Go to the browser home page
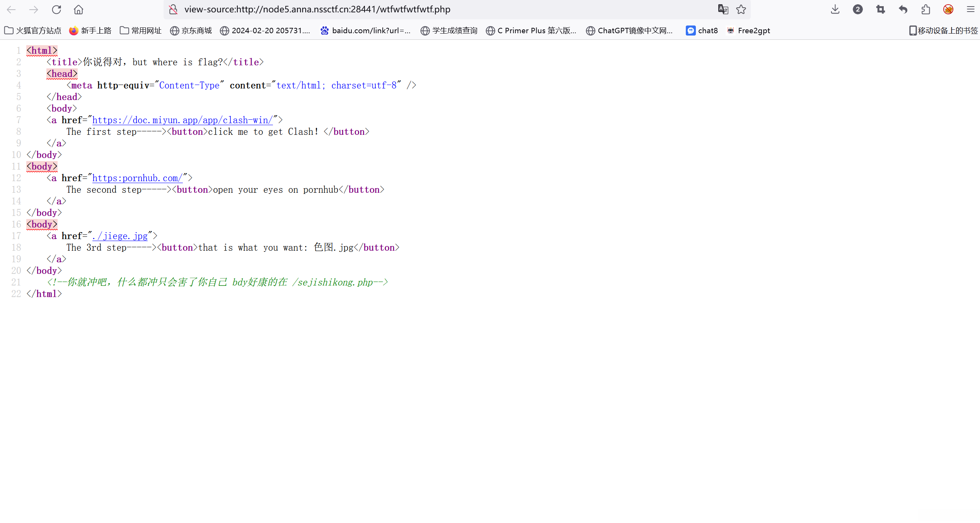Viewport: 980px width, 523px height. 78,9
